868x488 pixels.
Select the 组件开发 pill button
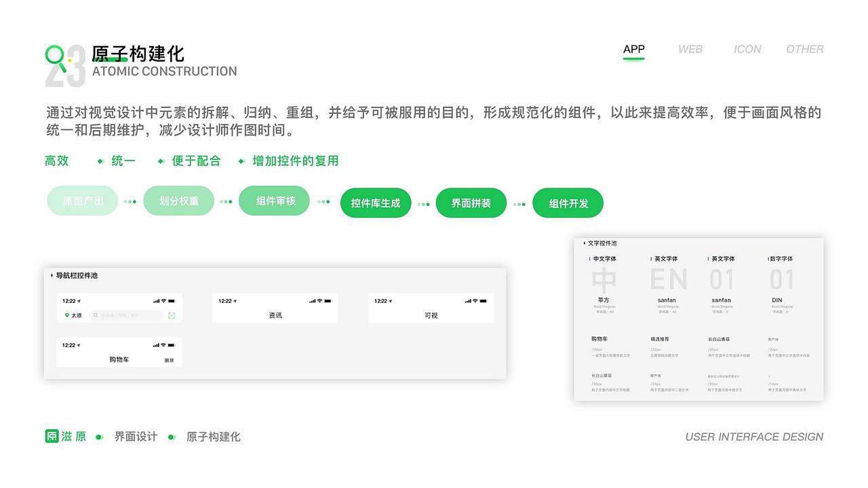[x=568, y=203]
